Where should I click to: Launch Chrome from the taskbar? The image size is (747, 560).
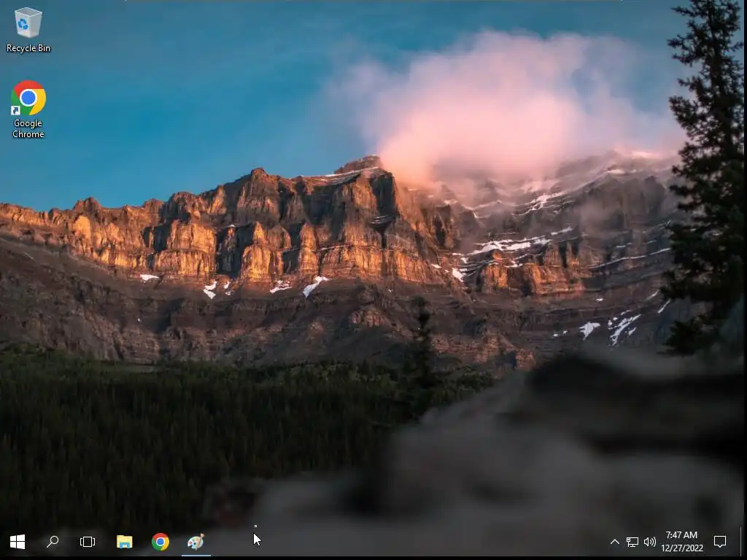[x=160, y=542]
